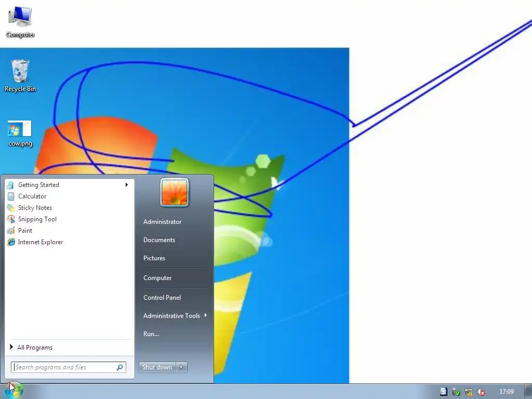Click the taskbar clock showing 17:09
The height and width of the screenshot is (399, 532).
pyautogui.click(x=507, y=392)
